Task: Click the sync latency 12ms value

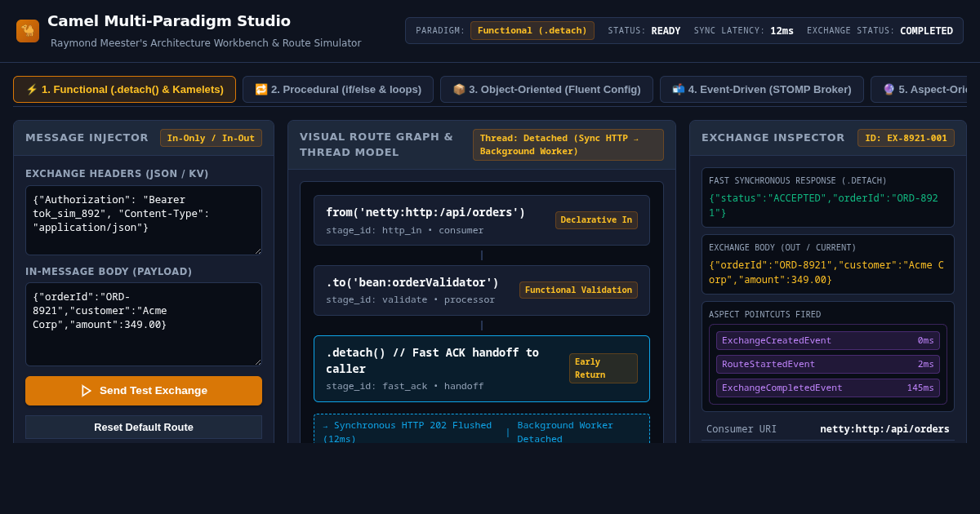Action: point(782,31)
